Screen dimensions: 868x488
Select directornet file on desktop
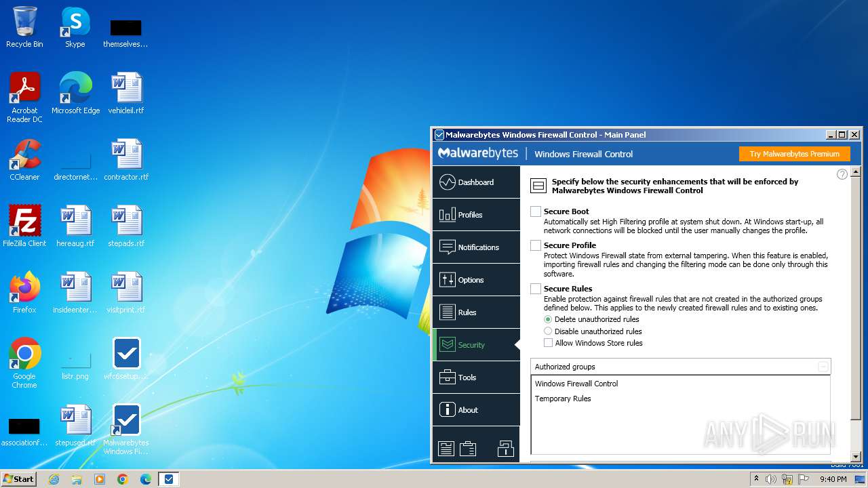click(x=75, y=165)
